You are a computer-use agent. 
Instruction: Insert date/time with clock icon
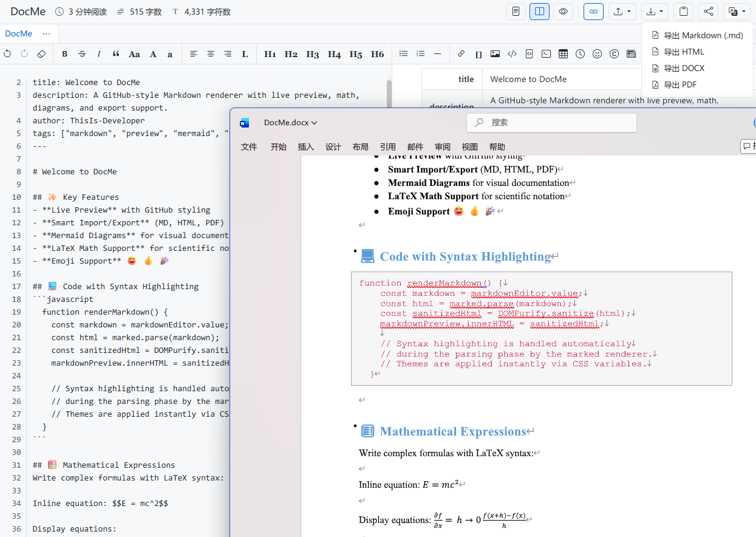point(581,54)
